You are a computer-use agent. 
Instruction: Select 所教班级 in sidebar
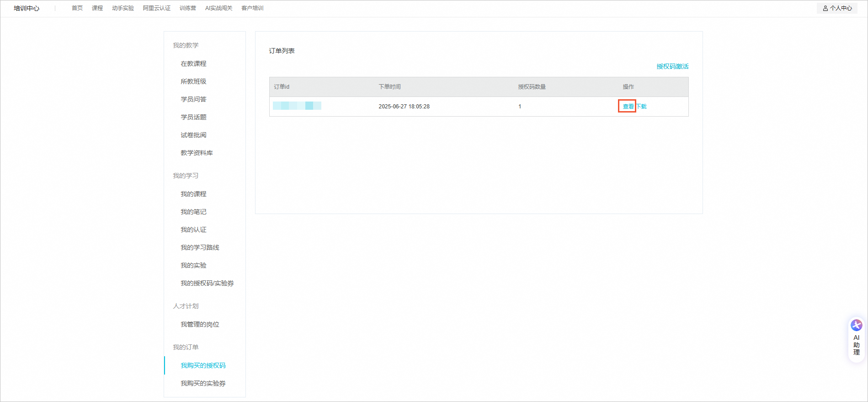coord(193,81)
